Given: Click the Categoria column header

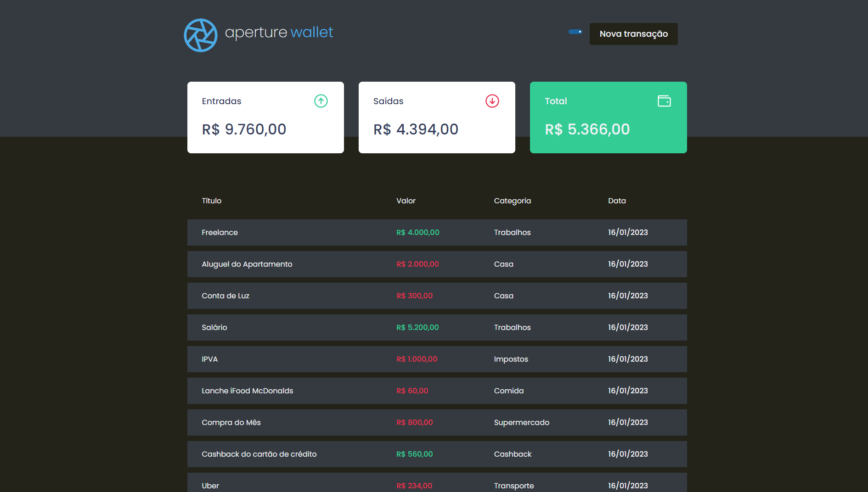Looking at the screenshot, I should pos(513,201).
